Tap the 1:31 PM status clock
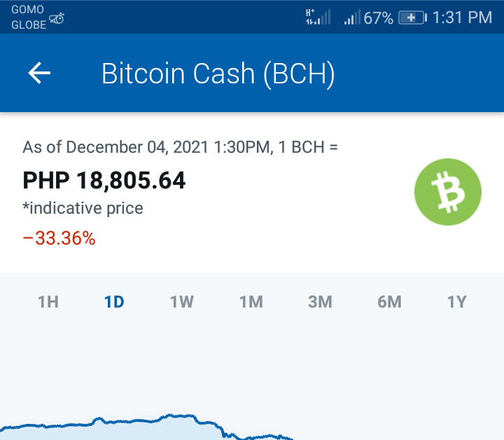504x440 pixels. tap(462, 18)
